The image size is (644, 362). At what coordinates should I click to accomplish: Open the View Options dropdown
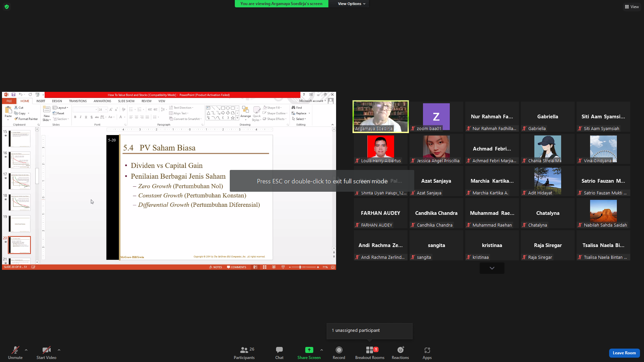click(x=352, y=4)
